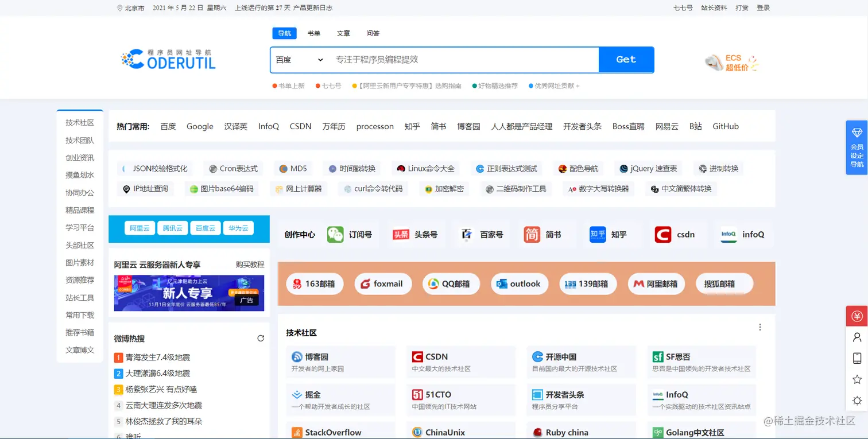Image resolution: width=868 pixels, height=439 pixels.
Task: Select 技术团队 in the left sidebar
Action: [80, 141]
